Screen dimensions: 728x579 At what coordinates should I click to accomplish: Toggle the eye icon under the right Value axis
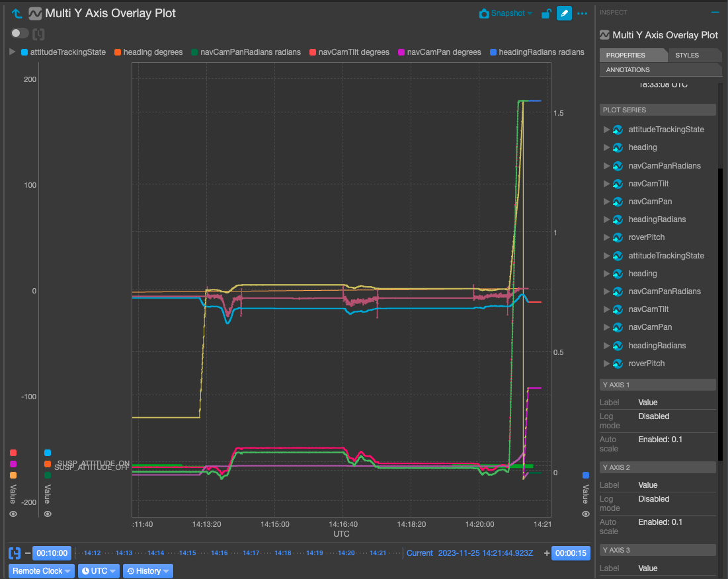(x=585, y=514)
